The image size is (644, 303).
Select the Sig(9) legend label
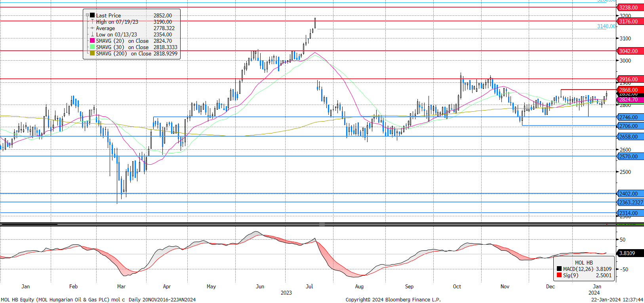(571, 275)
